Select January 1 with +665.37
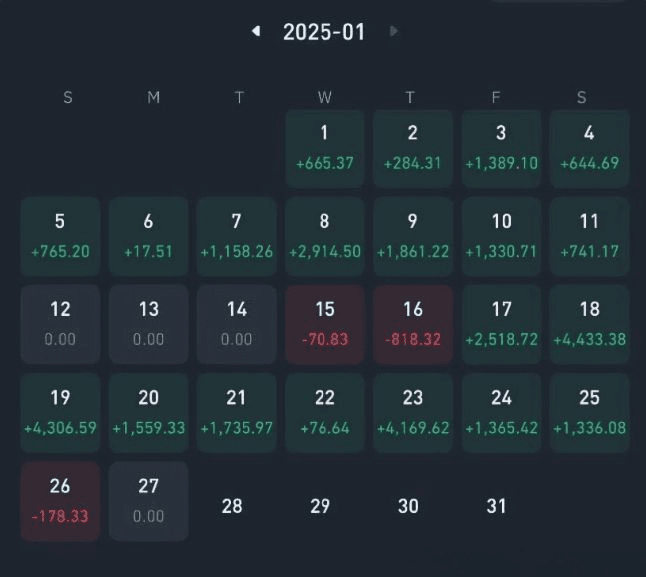646x577 pixels. click(324, 147)
